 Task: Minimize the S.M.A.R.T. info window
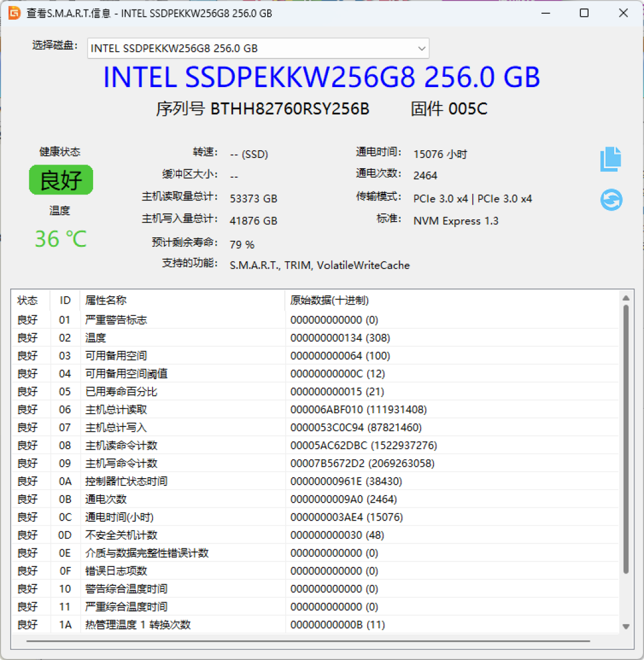pyautogui.click(x=546, y=13)
